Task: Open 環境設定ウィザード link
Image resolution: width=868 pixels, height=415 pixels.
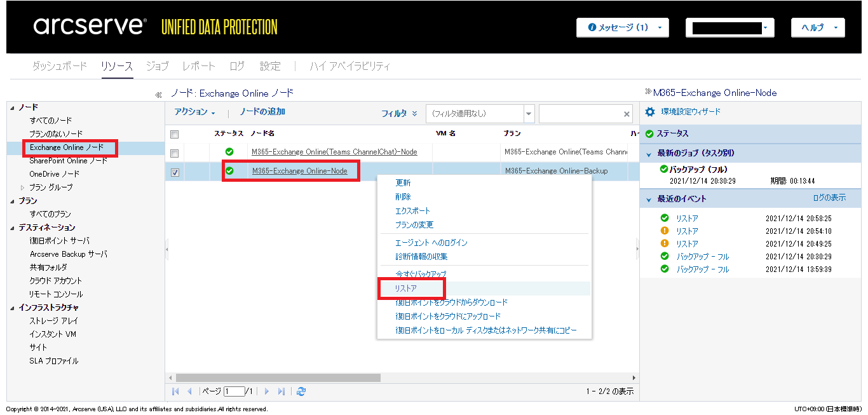Action: (x=691, y=112)
